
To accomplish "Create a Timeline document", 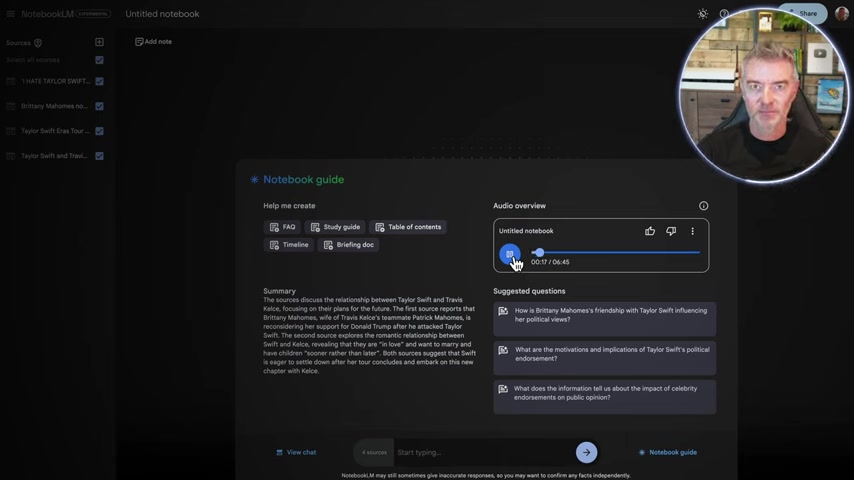I will point(289,245).
